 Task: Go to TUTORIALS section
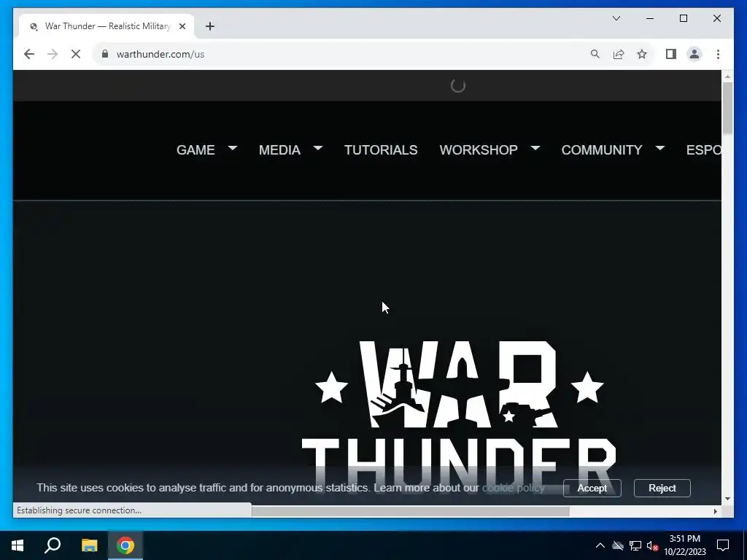381,150
